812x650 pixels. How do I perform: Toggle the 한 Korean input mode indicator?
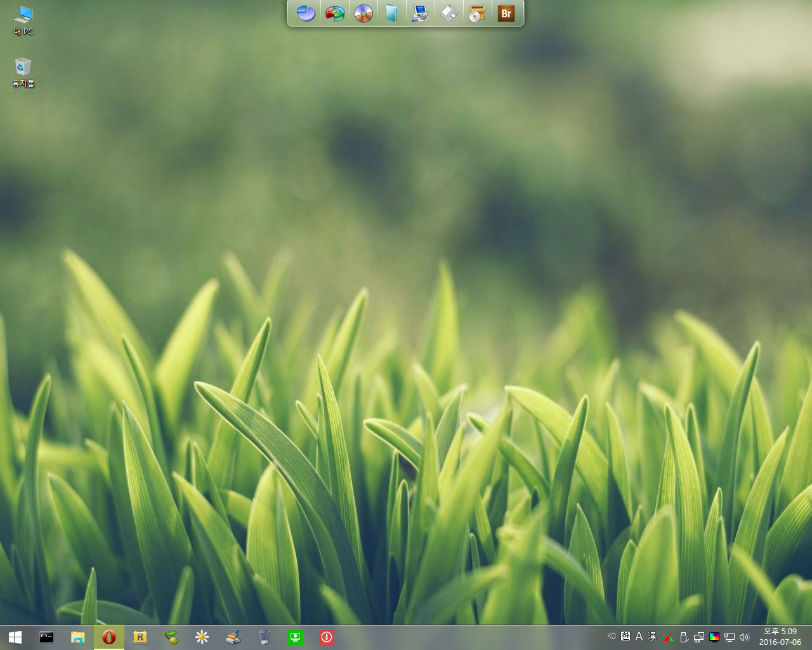[625, 636]
